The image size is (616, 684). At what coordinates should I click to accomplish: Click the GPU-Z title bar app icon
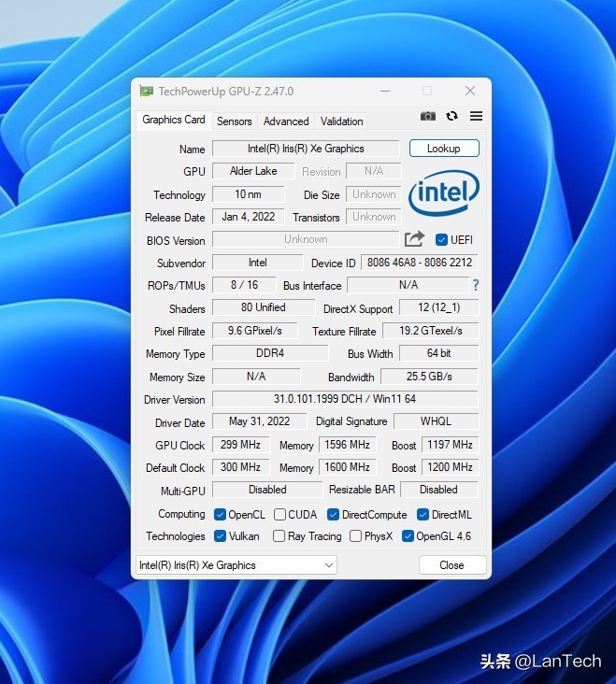point(146,92)
